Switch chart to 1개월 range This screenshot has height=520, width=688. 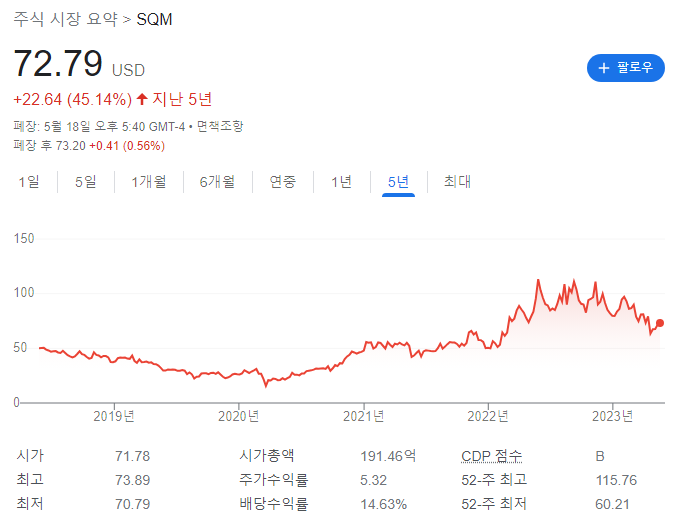click(149, 181)
